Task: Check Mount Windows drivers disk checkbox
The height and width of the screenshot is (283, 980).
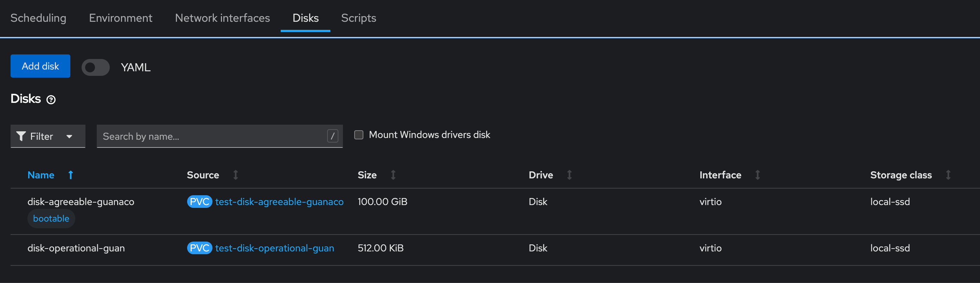Action: click(x=358, y=135)
